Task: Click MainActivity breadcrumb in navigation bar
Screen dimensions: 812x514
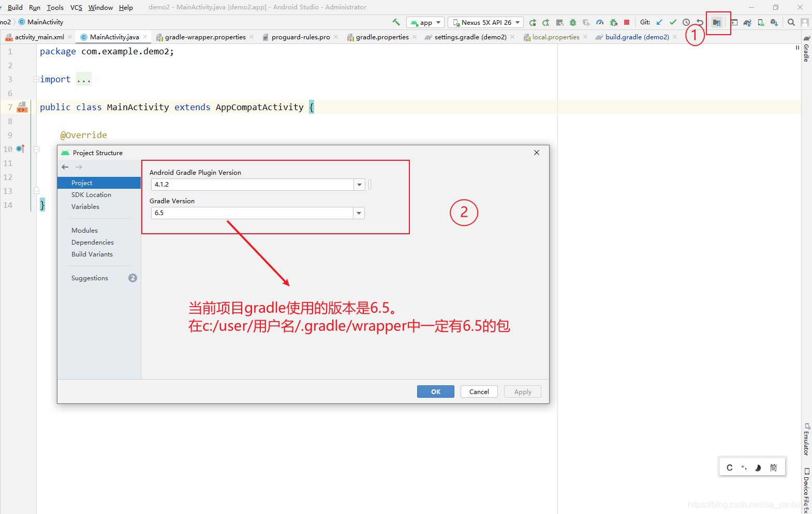Action: pyautogui.click(x=41, y=22)
